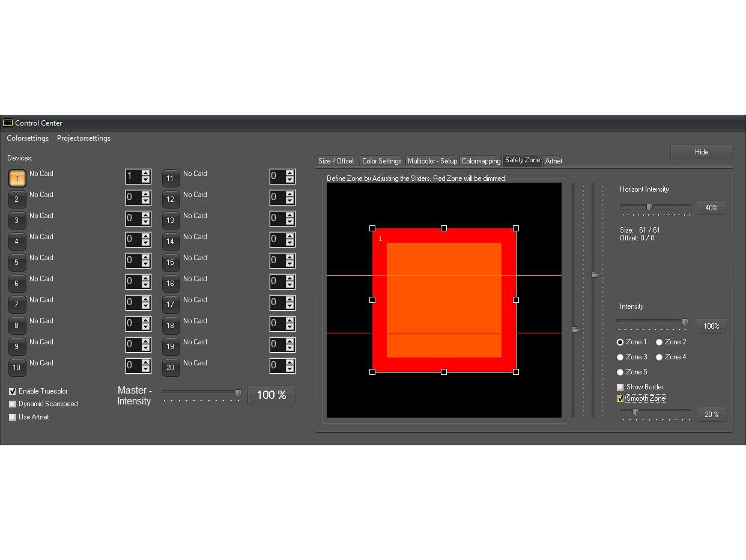
Task: Switch to the Size / Offset tab
Action: 336,161
